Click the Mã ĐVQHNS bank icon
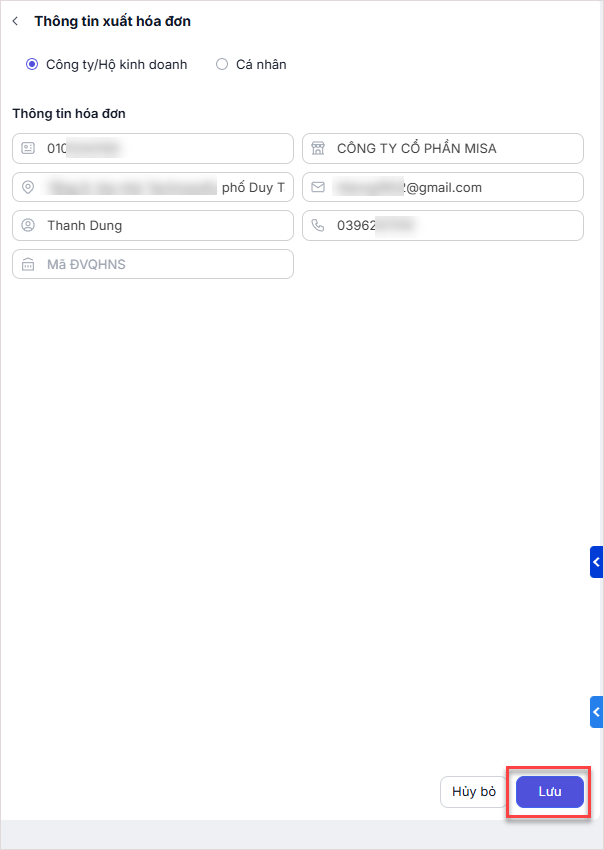The image size is (604, 850). (28, 264)
